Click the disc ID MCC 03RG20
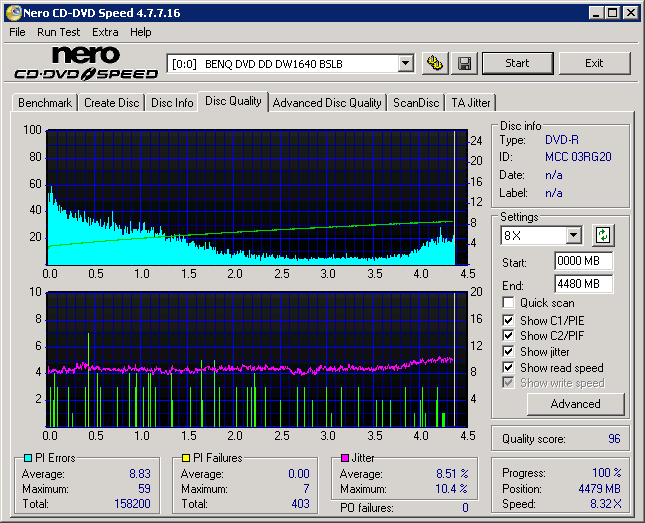 [578, 157]
